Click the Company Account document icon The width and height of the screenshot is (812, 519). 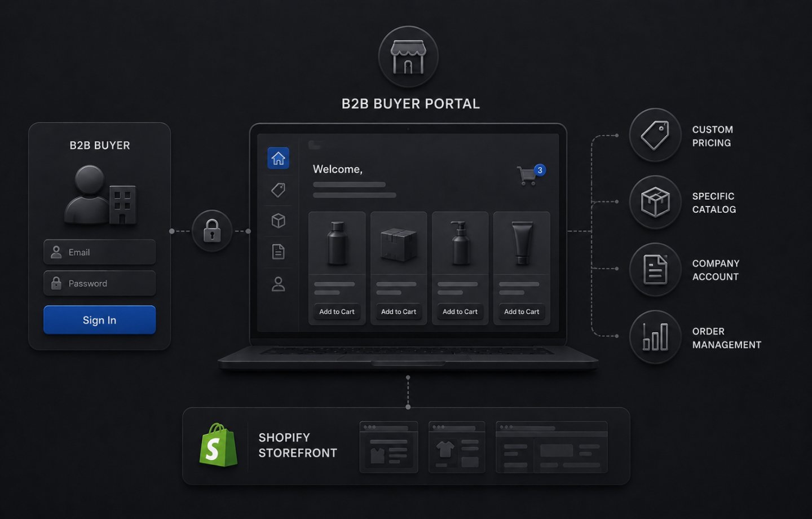pyautogui.click(x=655, y=270)
